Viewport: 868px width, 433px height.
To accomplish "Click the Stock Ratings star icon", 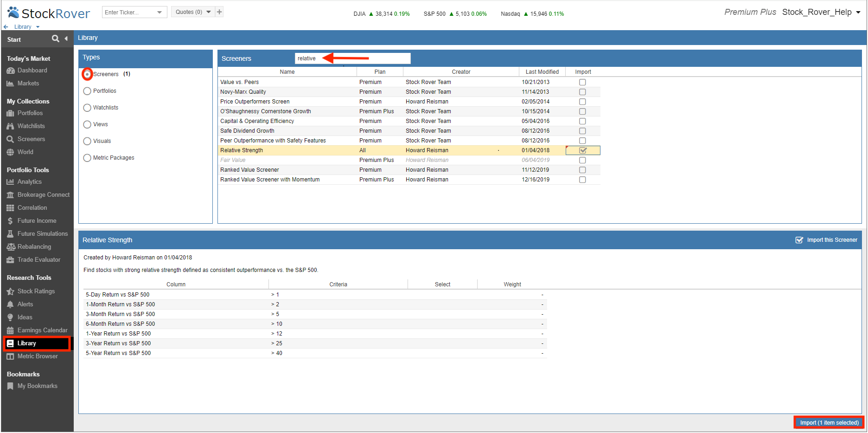I will tap(11, 291).
